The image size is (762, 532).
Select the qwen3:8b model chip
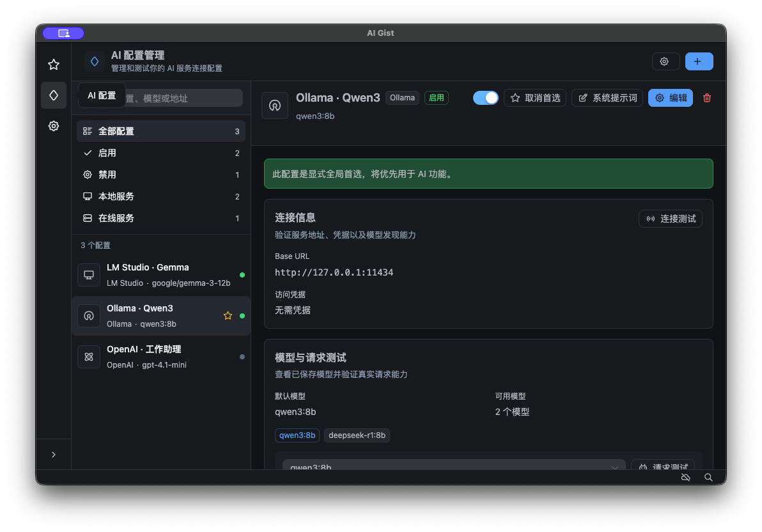(297, 435)
